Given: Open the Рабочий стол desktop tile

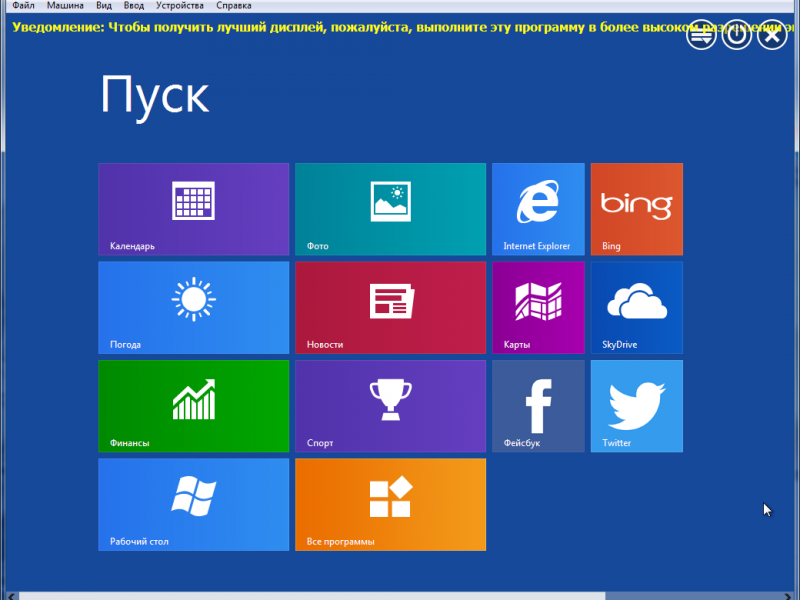Looking at the screenshot, I should [193, 505].
